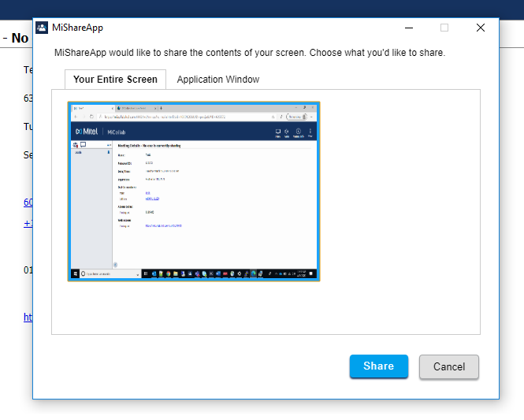This screenshot has height=420, width=524.
Task: Select the entire screen preview thumbnail
Action: tap(194, 191)
